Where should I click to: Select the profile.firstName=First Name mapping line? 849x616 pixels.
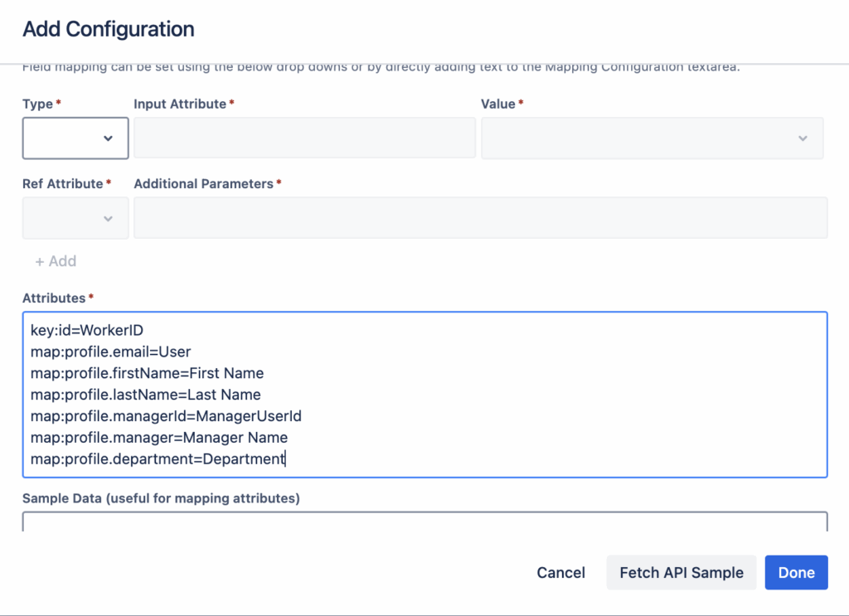pyautogui.click(x=147, y=373)
